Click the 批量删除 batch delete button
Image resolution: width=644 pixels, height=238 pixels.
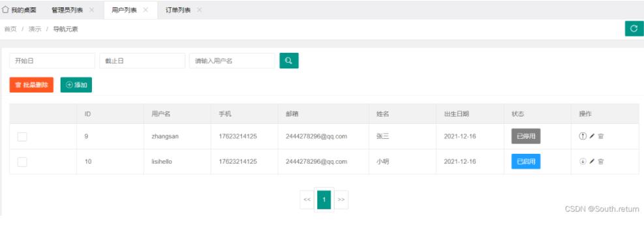[31, 85]
